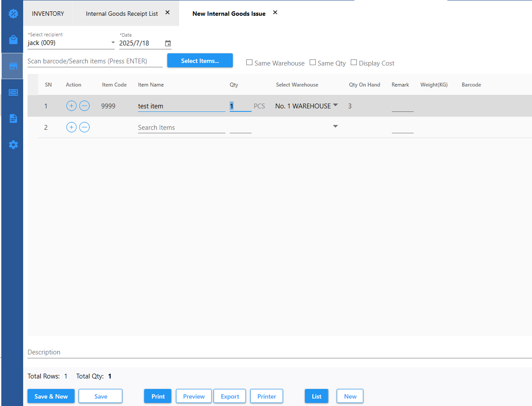Open the store inventory sidebar icon

tap(13, 66)
